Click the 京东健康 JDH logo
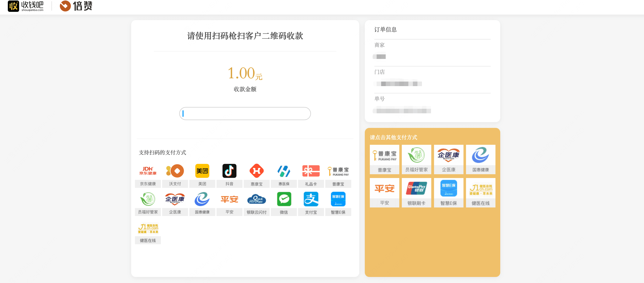This screenshot has width=644, height=283. point(148,171)
